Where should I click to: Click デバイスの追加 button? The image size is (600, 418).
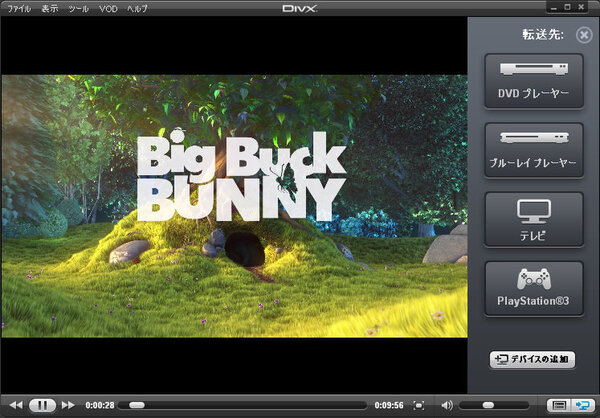tap(532, 359)
